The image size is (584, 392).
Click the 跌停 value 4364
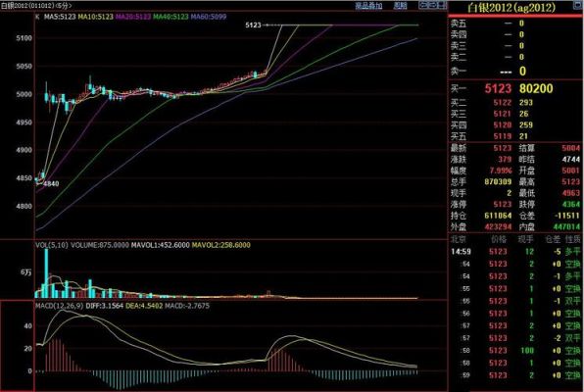click(571, 204)
